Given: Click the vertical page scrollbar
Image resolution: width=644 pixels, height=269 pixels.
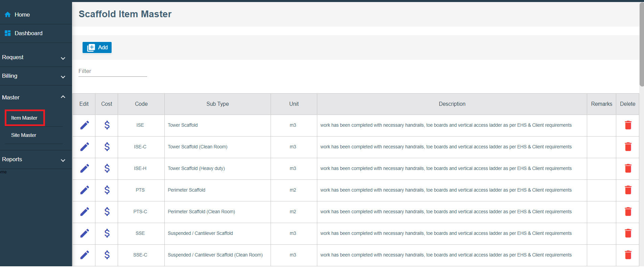Looking at the screenshot, I should [x=641, y=44].
